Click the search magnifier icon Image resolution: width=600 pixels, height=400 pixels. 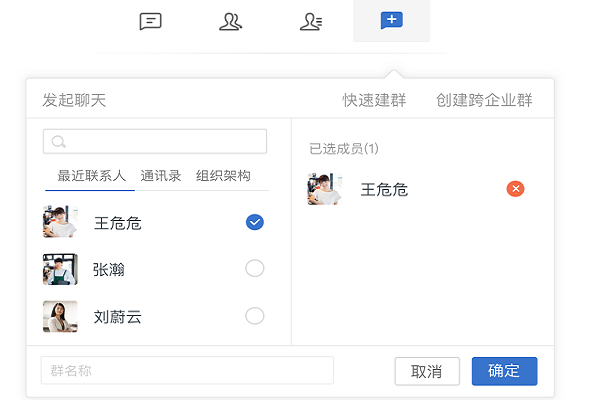(59, 142)
